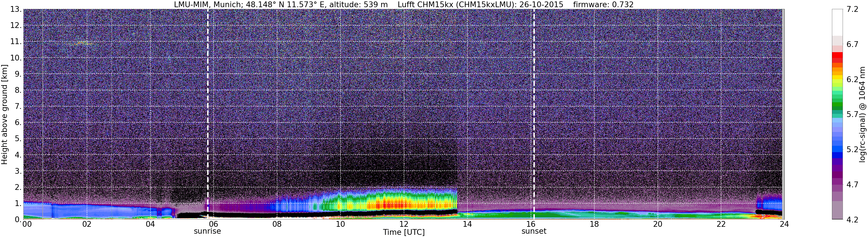Click the '20' time tick label

(x=657, y=224)
